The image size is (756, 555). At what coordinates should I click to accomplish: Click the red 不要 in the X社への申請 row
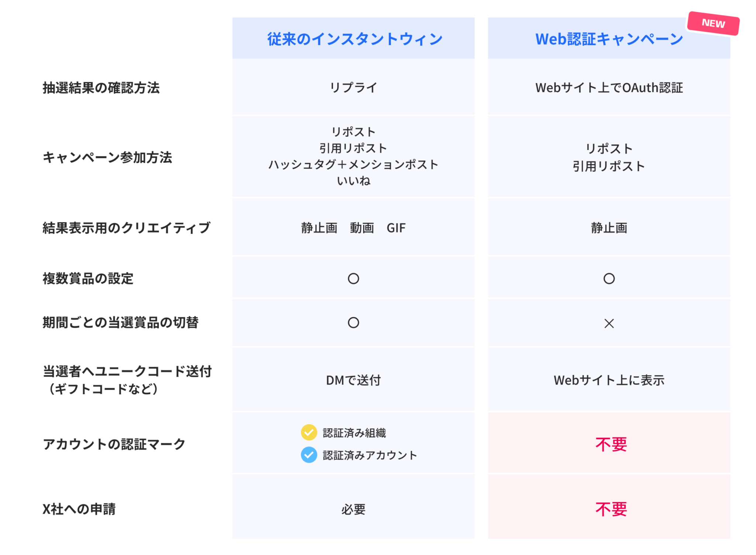[611, 509]
